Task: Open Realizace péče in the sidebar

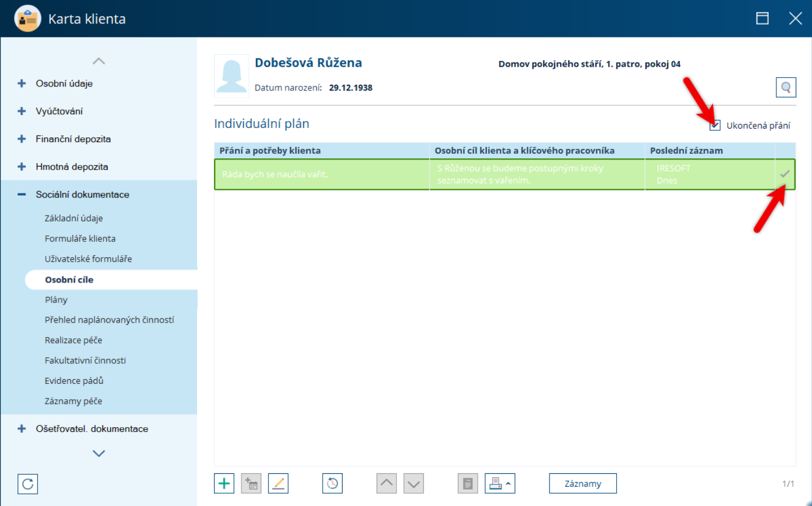Action: tap(74, 340)
